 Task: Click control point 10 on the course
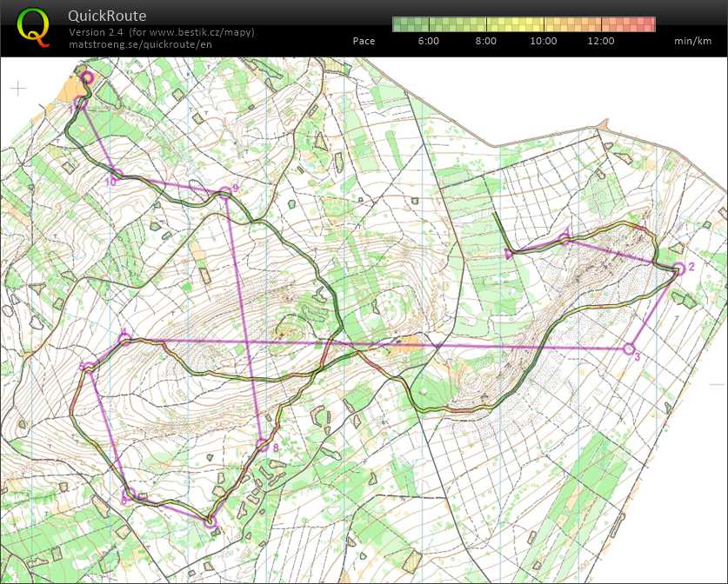(114, 174)
